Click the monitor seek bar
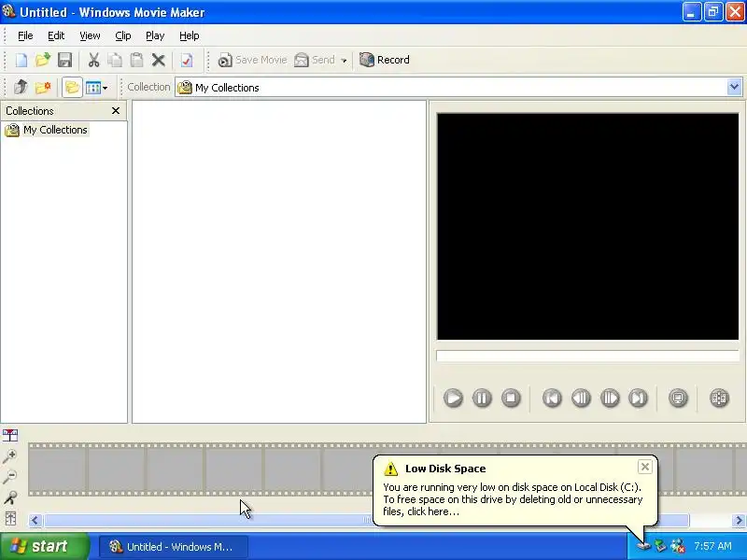The height and width of the screenshot is (560, 747). (587, 356)
